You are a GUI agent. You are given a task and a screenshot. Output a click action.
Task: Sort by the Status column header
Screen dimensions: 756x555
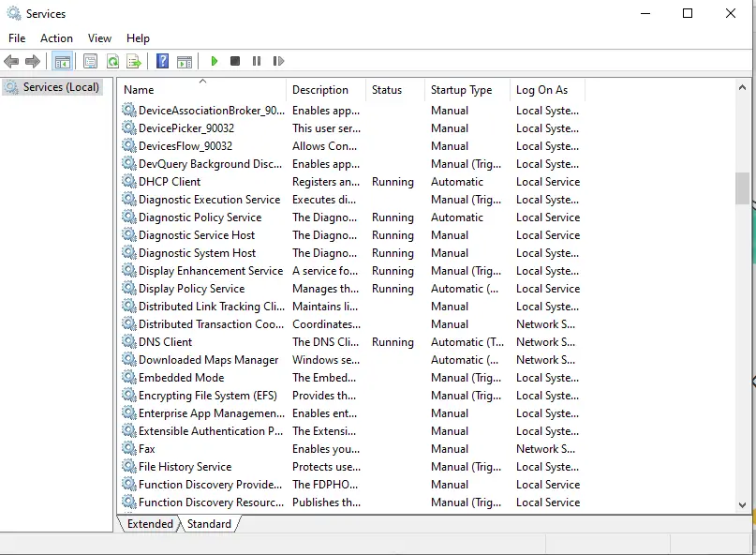pos(395,90)
